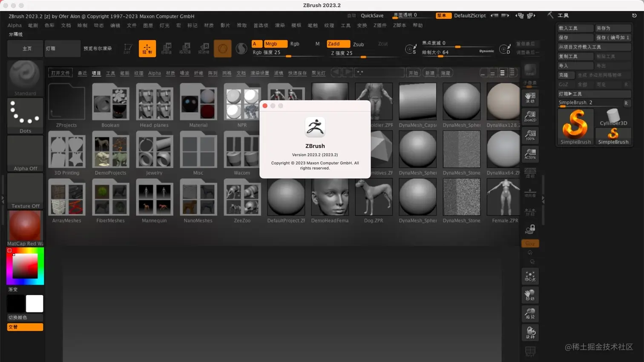Click the Move (移动) view icon
The image size is (644, 362).
click(530, 295)
